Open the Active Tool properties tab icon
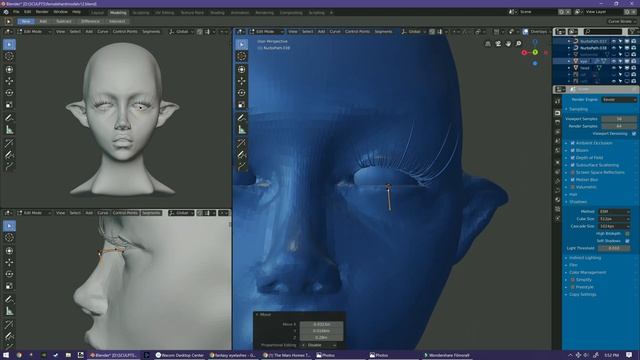 coord(558,101)
